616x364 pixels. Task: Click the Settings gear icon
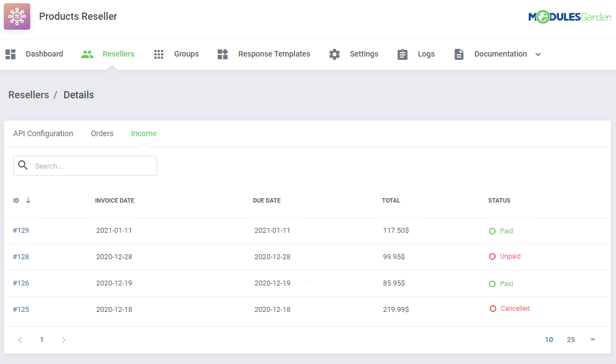[334, 54]
